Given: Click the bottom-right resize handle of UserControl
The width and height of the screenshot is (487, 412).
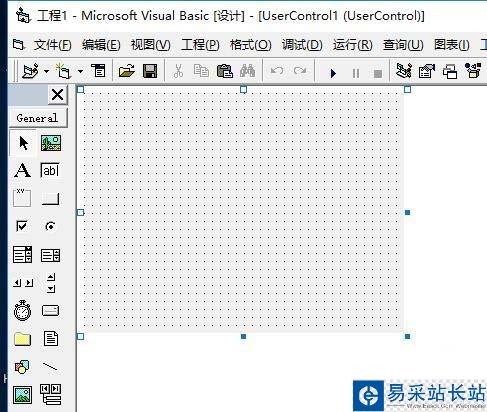Looking at the screenshot, I should coord(407,336).
